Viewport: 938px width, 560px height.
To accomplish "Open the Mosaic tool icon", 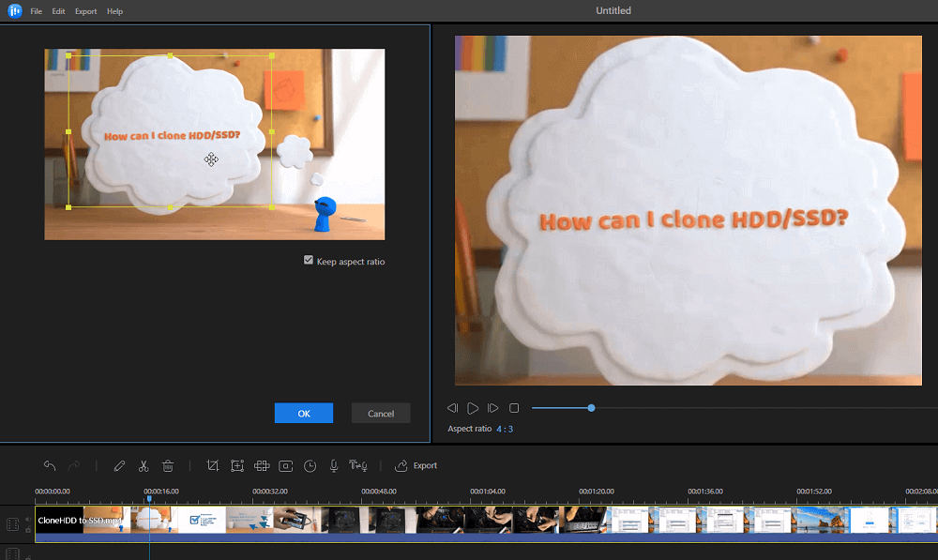I will [x=262, y=465].
